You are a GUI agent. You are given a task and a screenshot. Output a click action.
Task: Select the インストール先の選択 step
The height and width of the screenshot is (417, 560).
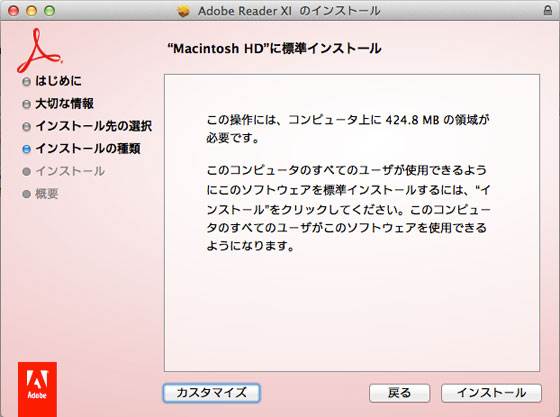[94, 126]
